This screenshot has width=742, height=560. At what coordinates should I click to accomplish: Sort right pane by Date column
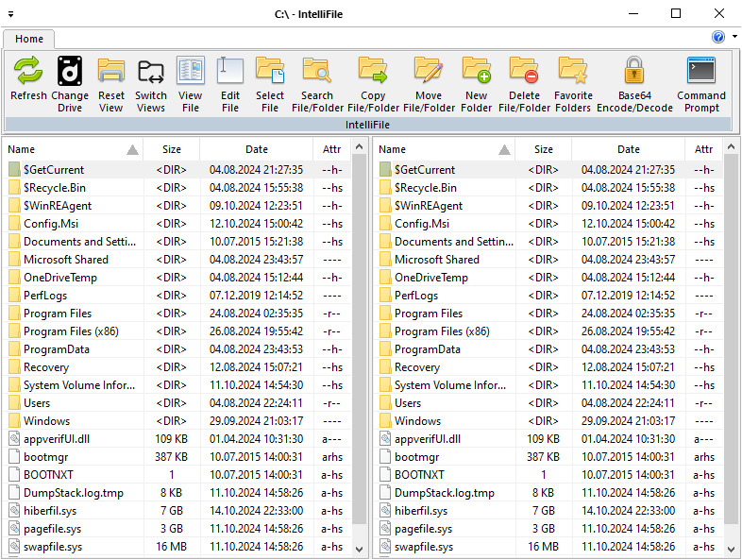coord(629,149)
